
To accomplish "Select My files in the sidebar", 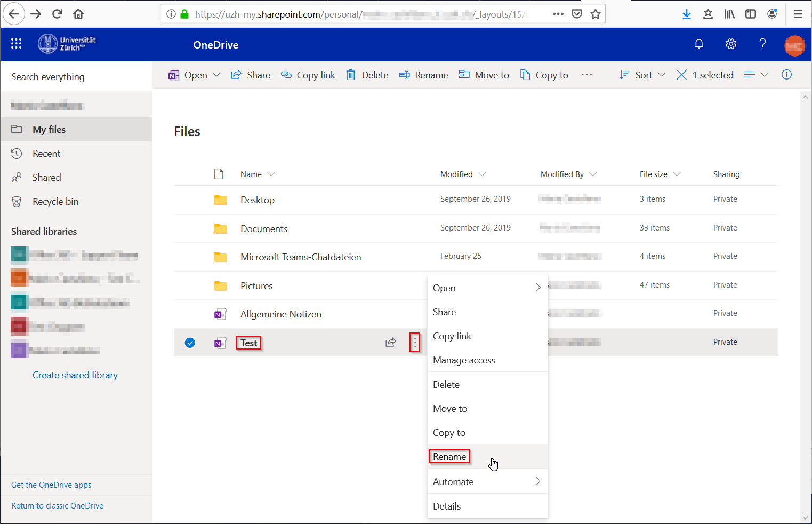I will [x=76, y=130].
